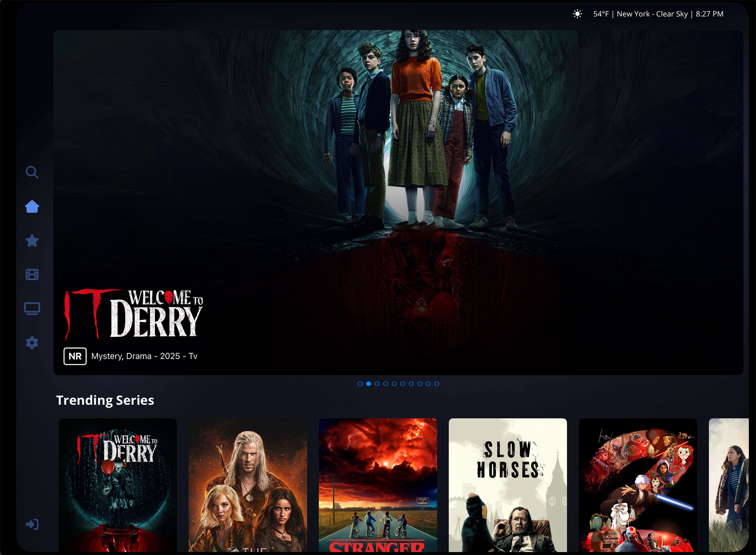Click the sun weather icon
Viewport: 756px width, 555px height.
click(x=577, y=14)
